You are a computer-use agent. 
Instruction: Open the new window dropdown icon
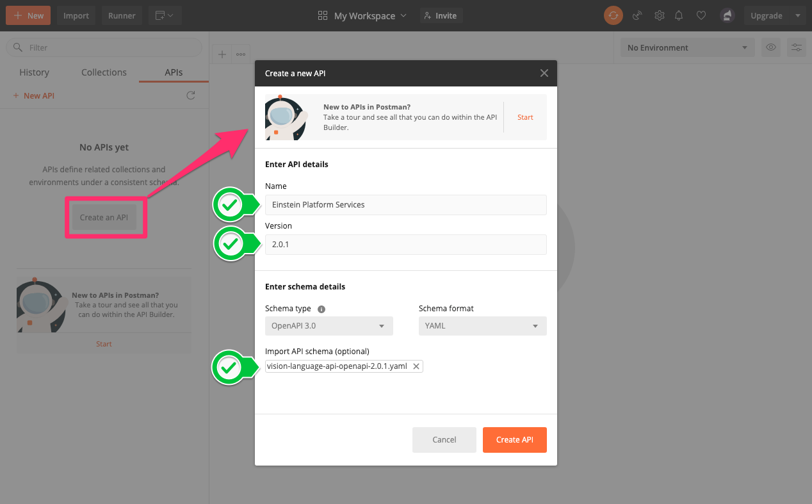[x=165, y=15]
